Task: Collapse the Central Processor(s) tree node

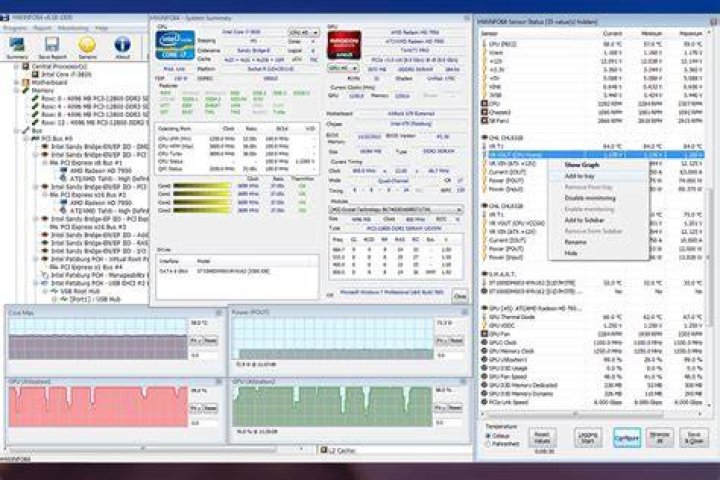Action: coord(17,66)
